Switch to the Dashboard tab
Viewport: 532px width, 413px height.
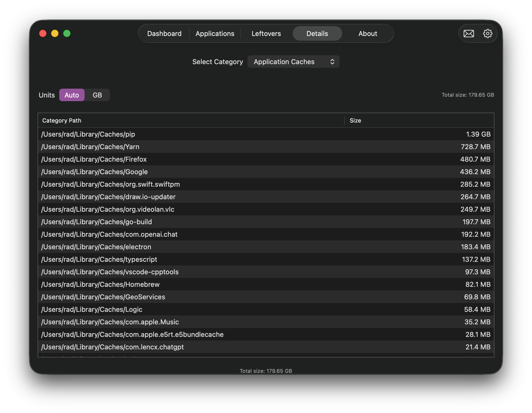pos(164,34)
